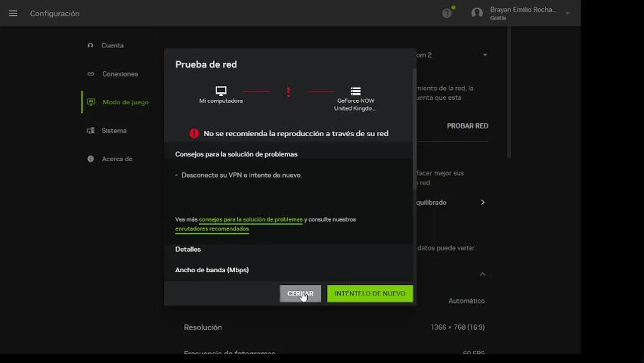Click the Automático value
The height and width of the screenshot is (363, 644).
[467, 300]
